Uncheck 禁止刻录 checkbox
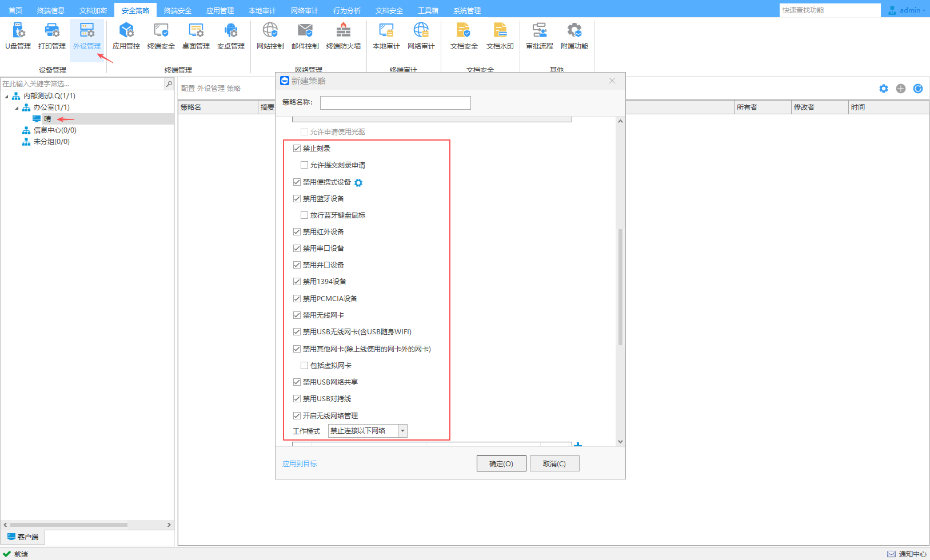The image size is (930, 560). [x=297, y=149]
